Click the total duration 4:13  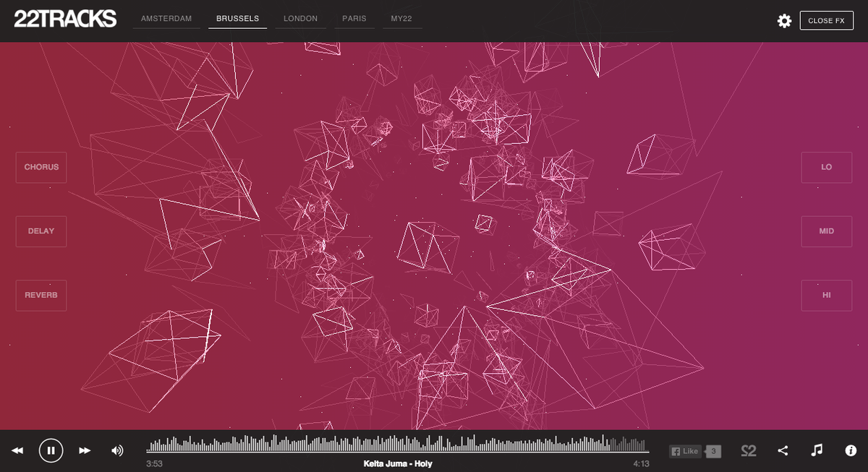[641, 464]
